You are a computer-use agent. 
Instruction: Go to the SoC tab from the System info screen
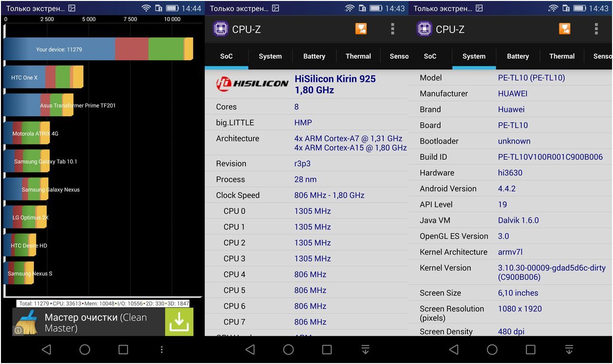click(430, 56)
